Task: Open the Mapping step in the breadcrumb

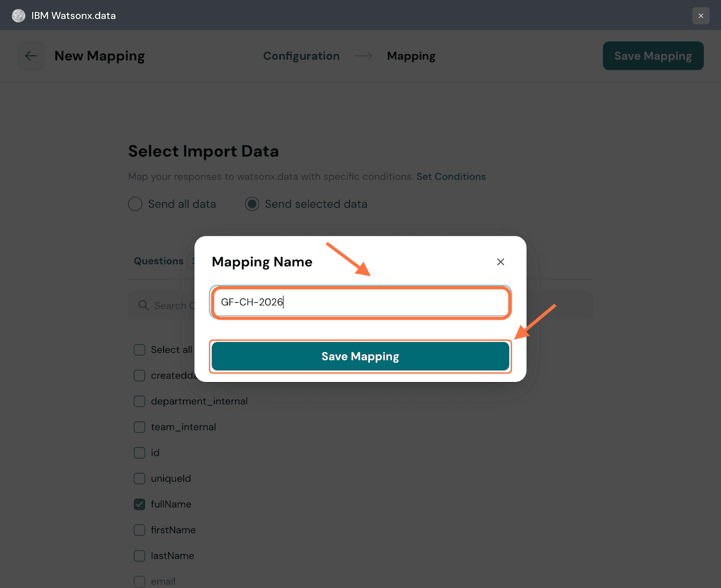Action: point(411,56)
